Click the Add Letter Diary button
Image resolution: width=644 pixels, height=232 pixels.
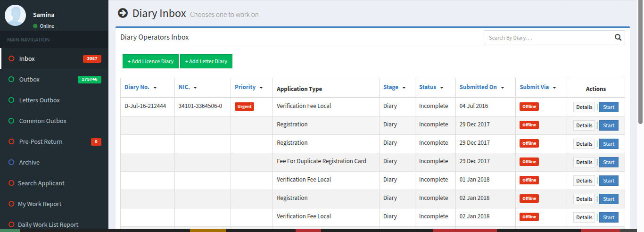(206, 61)
